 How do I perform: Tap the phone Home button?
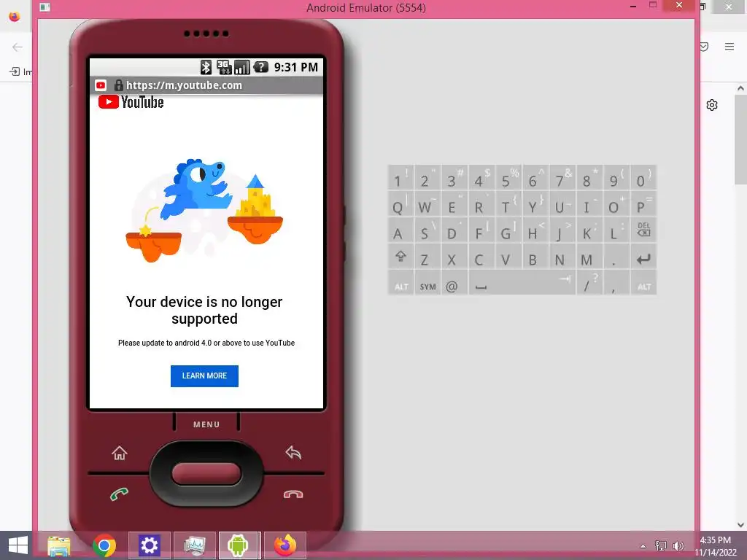[x=120, y=453]
